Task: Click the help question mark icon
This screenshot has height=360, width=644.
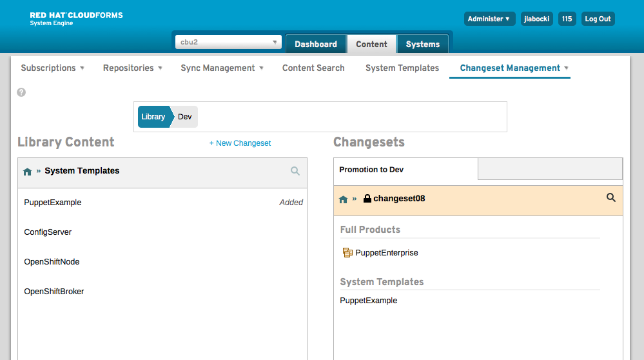Action: pyautogui.click(x=21, y=92)
